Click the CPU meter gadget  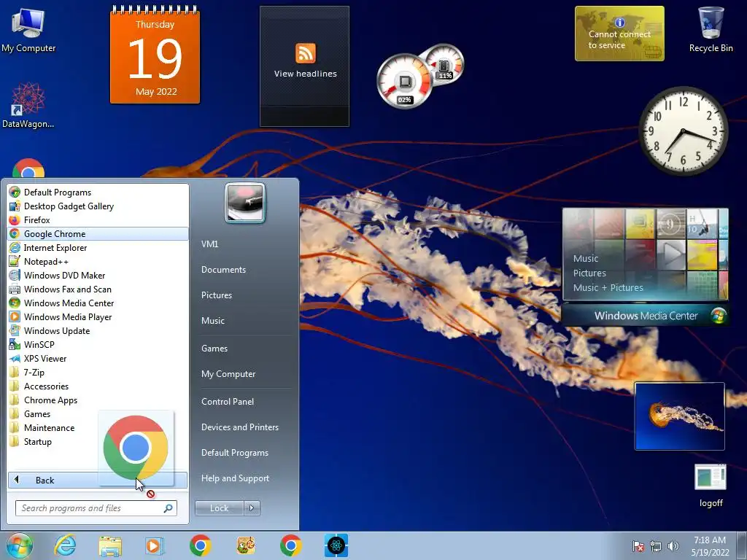coord(404,81)
